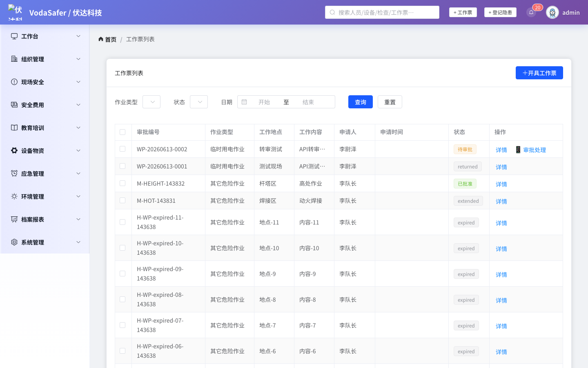Expand the 系统管理 menu chevron
Image resolution: width=588 pixels, height=368 pixels.
[78, 242]
